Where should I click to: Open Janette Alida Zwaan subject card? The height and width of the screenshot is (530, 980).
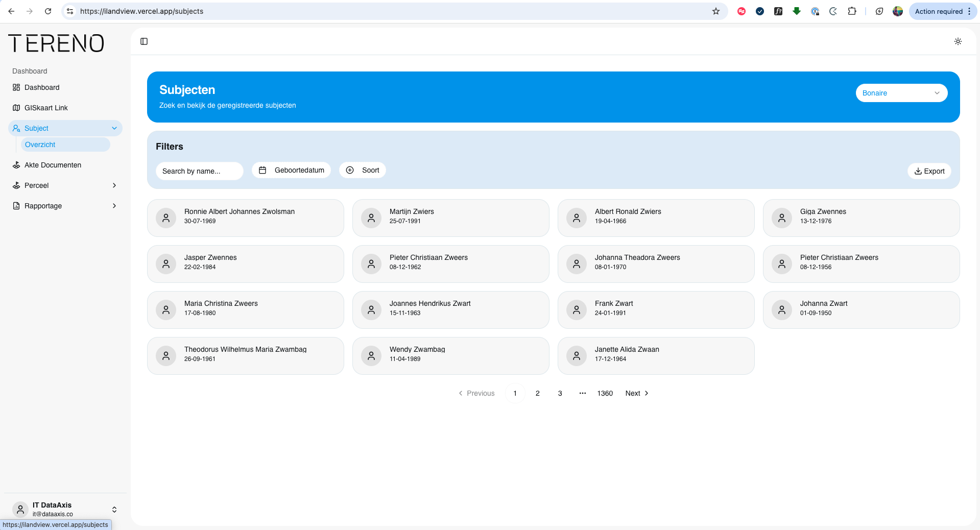coord(656,356)
